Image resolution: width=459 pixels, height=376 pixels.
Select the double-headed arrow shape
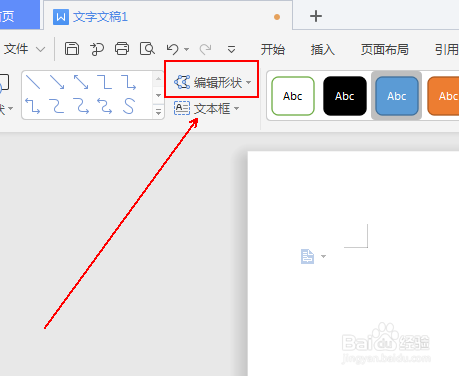[x=81, y=82]
